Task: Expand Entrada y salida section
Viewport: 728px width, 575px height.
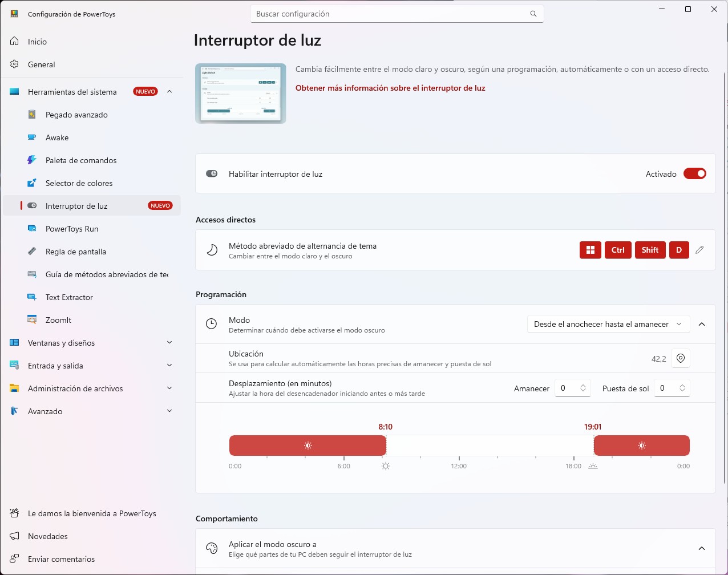Action: [x=169, y=365]
